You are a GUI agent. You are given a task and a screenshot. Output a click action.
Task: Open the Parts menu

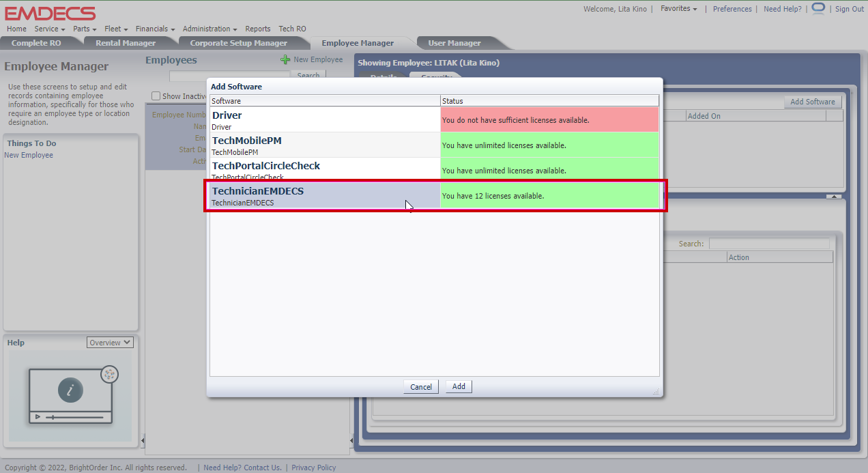(85, 29)
